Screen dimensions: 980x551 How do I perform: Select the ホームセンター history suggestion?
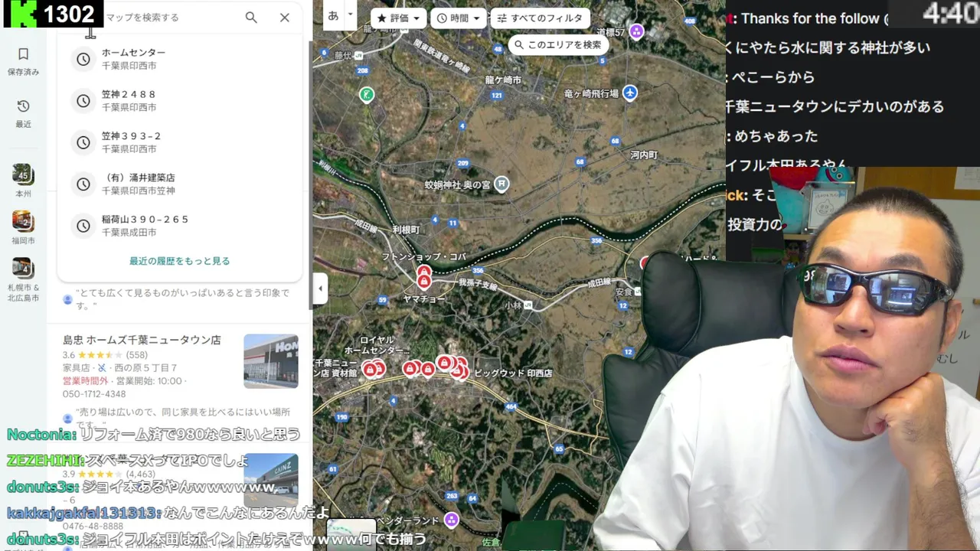(x=180, y=59)
